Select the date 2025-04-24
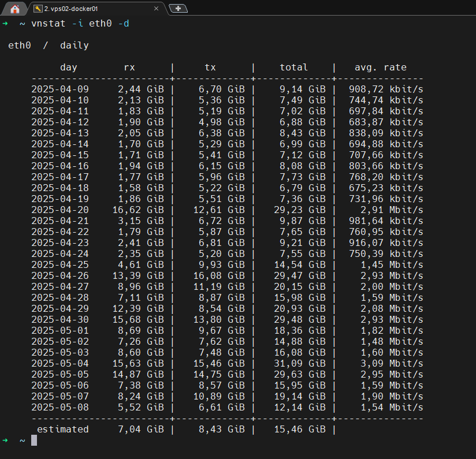 click(60, 253)
